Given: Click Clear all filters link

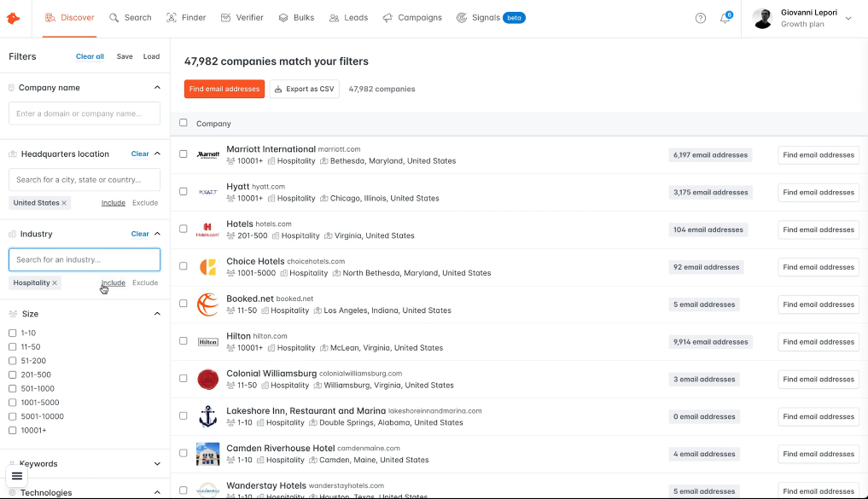Looking at the screenshot, I should click(90, 56).
